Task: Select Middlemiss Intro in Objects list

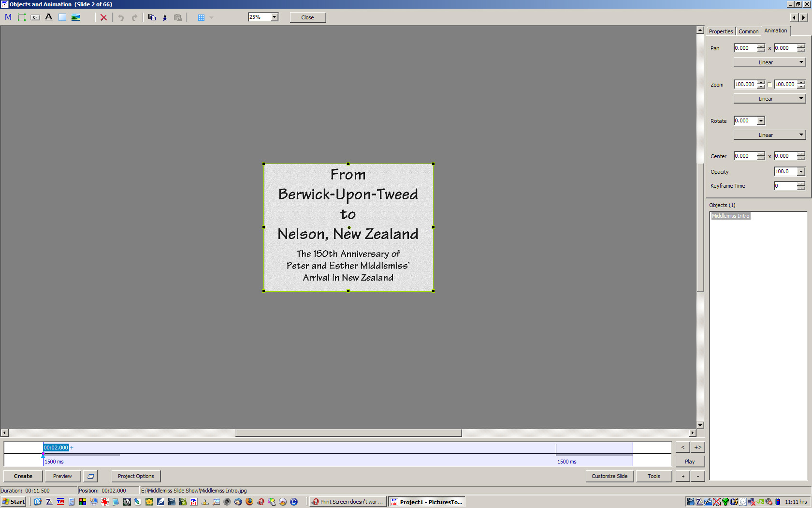Action: point(730,216)
